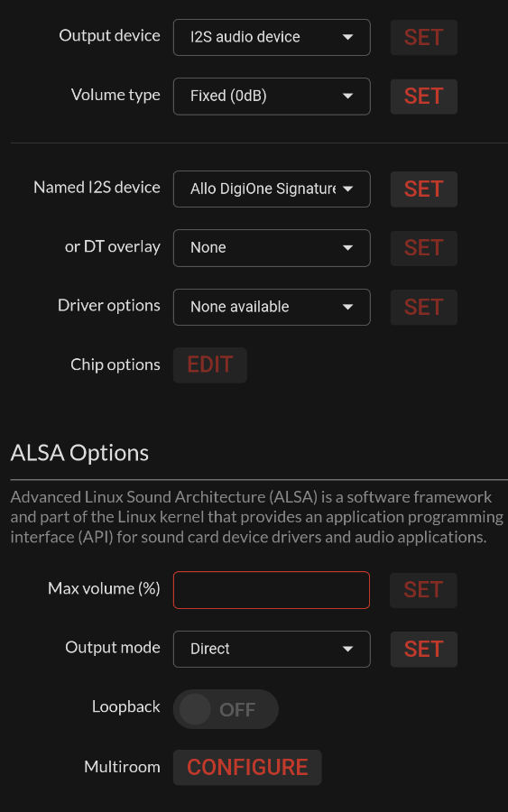The image size is (508, 812).
Task: Expand the Driver options dropdown
Action: tap(272, 307)
